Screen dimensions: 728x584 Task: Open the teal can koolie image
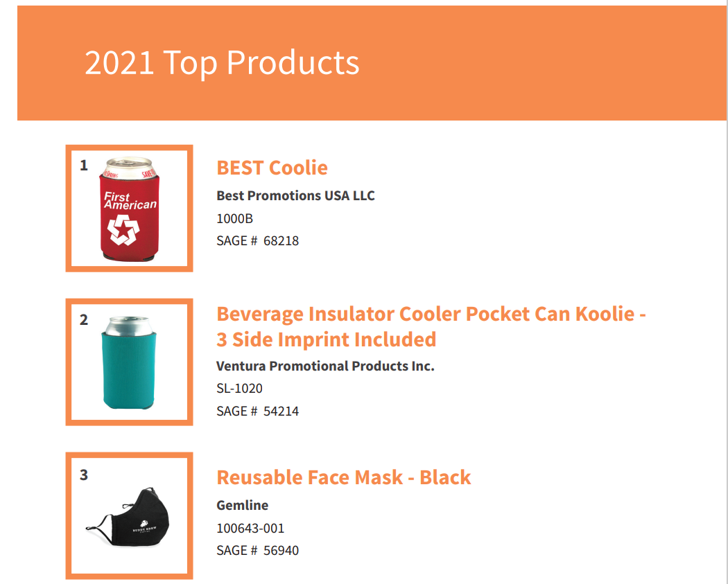(129, 362)
